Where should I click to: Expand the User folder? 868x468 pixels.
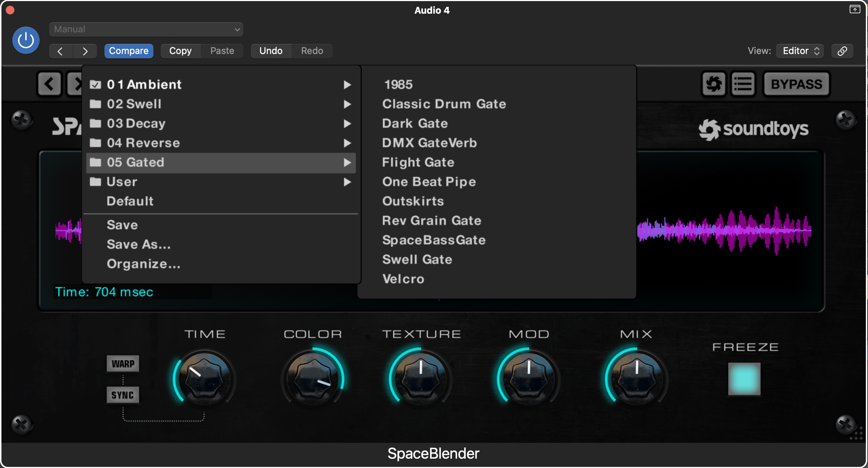tap(221, 182)
